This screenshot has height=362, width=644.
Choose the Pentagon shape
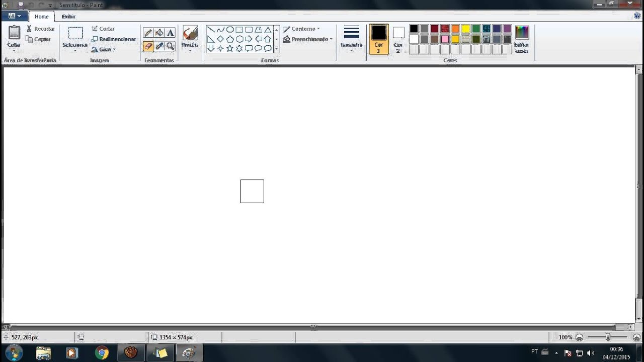230,39
